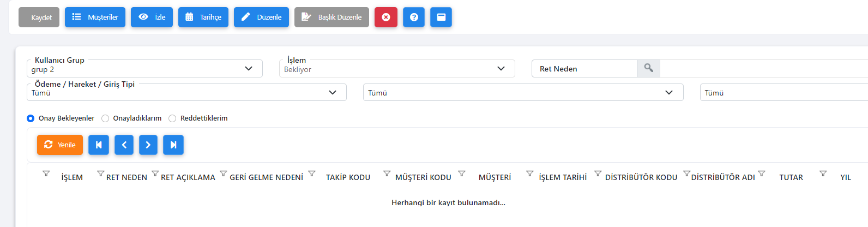Viewport: 868px width, 227px height.
Task: Expand Ödeme / Hareket / Giriş Tipi dropdown
Action: (x=186, y=92)
